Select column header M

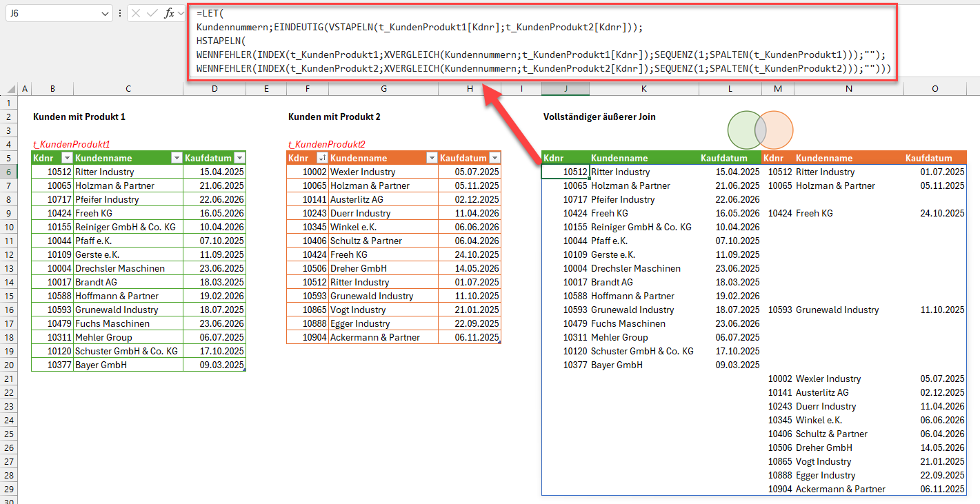click(778, 89)
